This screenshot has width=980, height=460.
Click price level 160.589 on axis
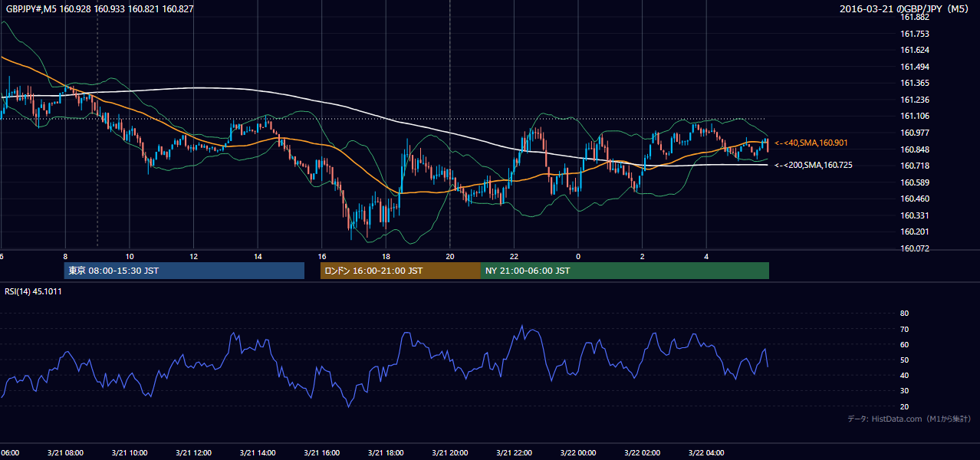tap(915, 182)
